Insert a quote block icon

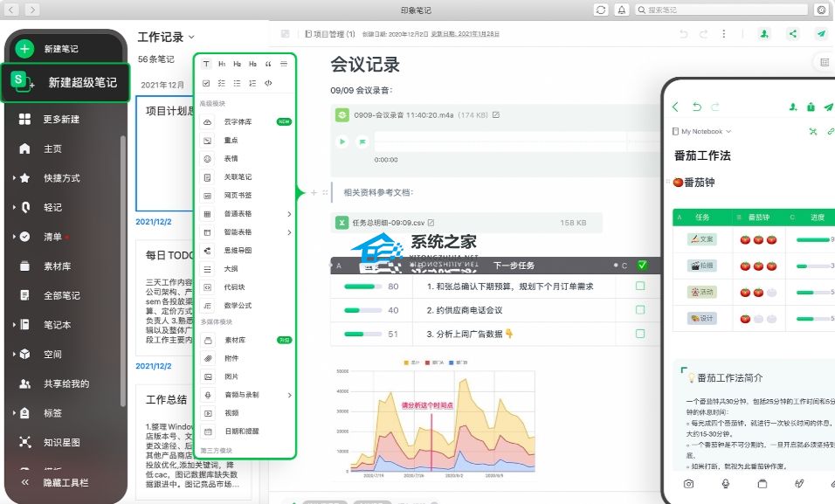[268, 64]
